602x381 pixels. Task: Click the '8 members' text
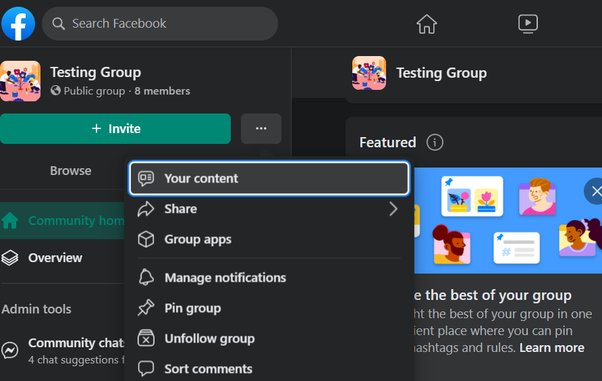coord(162,91)
